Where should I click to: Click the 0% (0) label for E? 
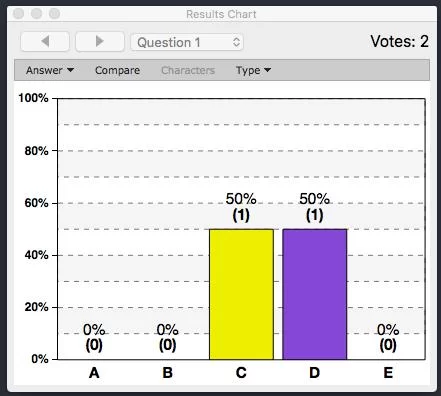(388, 338)
